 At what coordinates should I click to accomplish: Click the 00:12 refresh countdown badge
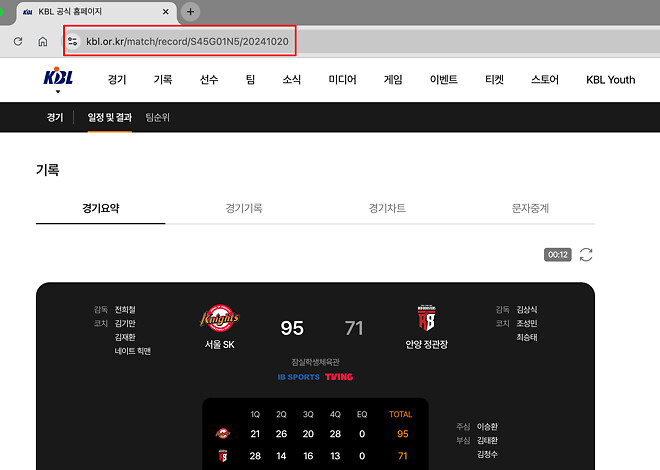(x=558, y=255)
